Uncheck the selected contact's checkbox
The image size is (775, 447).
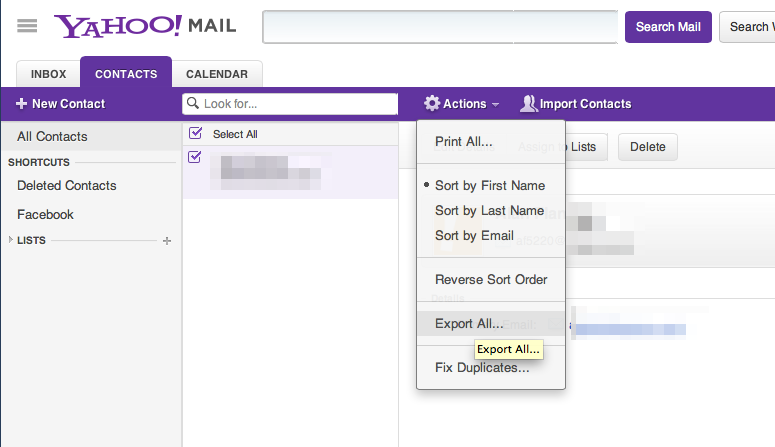(195, 157)
